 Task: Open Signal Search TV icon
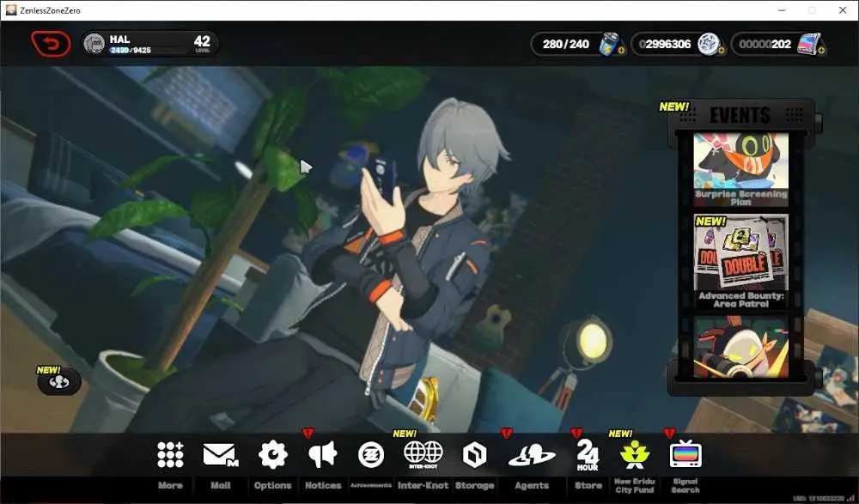(x=685, y=454)
